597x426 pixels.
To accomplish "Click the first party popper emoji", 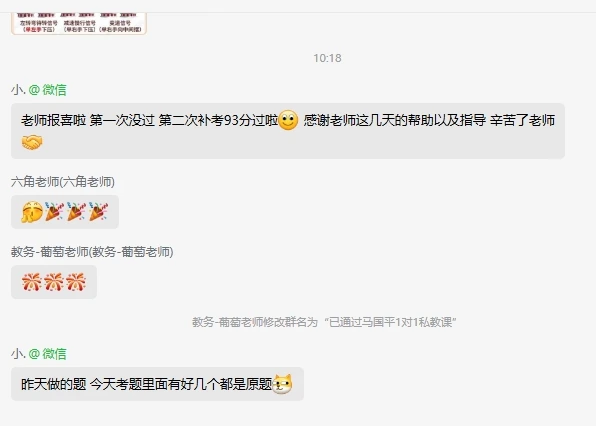I will (x=54, y=212).
